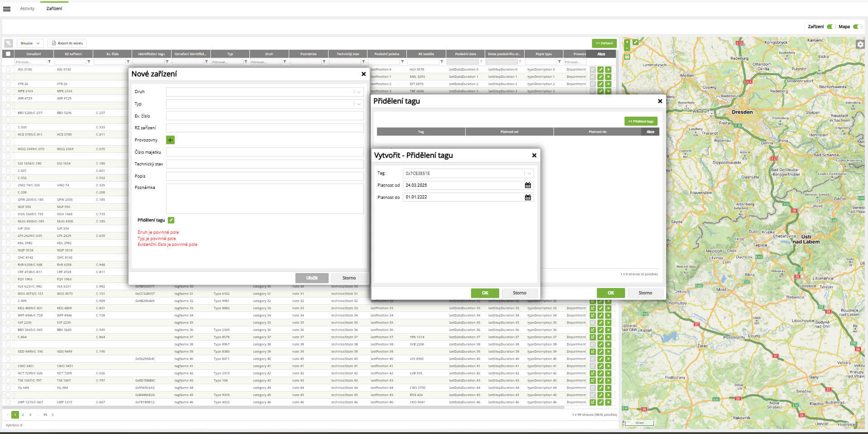Screen dimensions: 868x434
Task: Open calendar picker for Platnost do
Action: (528, 197)
